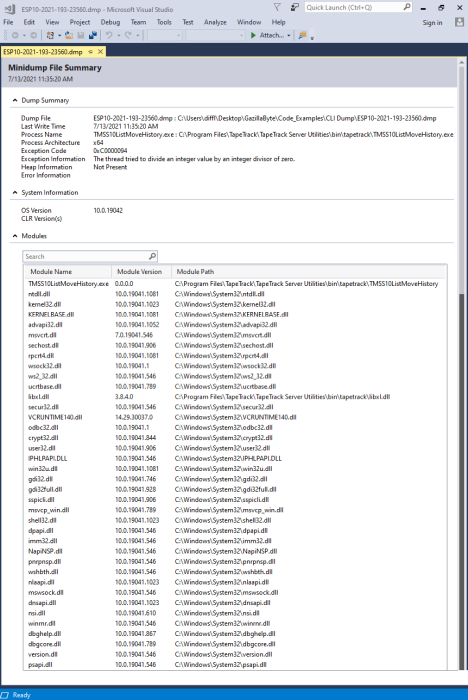Open the Redo history dropdown arrow
Viewport: 468px width, 700px height.
click(138, 35)
